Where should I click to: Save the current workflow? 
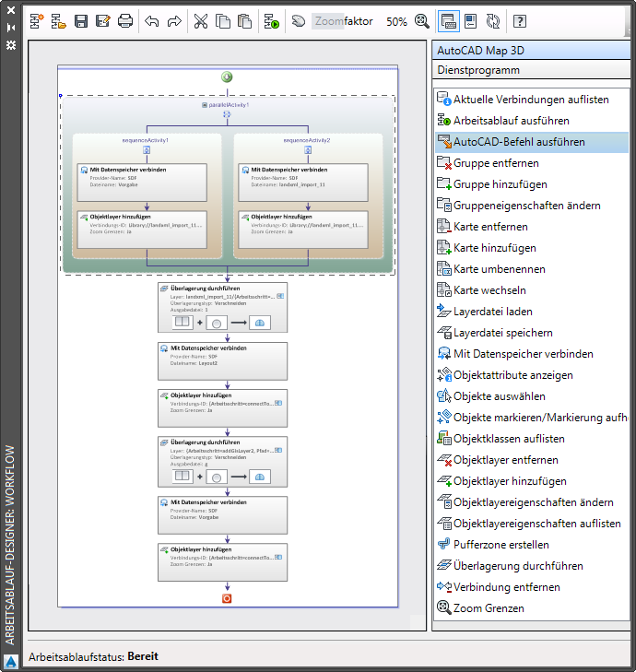click(x=81, y=21)
